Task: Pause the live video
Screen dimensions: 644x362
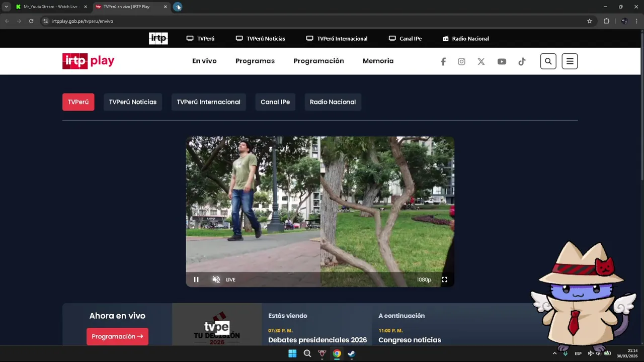Action: (x=196, y=280)
